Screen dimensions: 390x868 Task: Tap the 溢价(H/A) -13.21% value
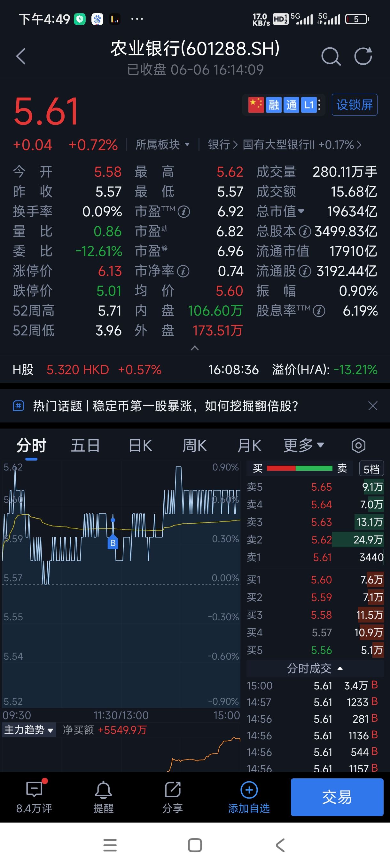[x=355, y=370]
